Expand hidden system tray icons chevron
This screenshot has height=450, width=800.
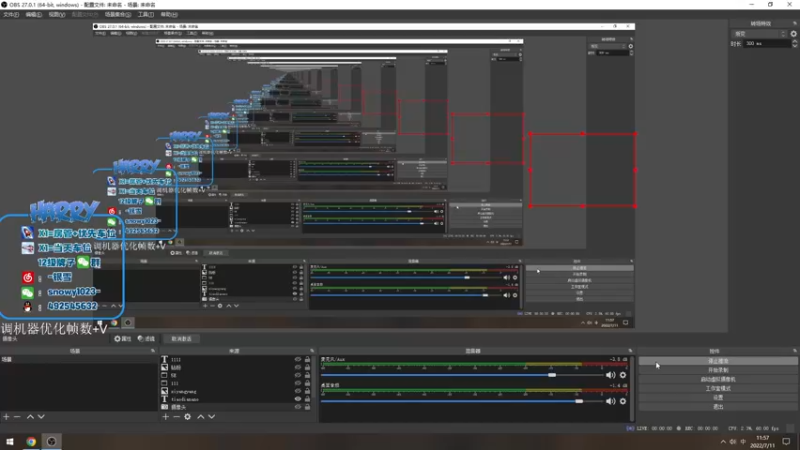pos(723,442)
